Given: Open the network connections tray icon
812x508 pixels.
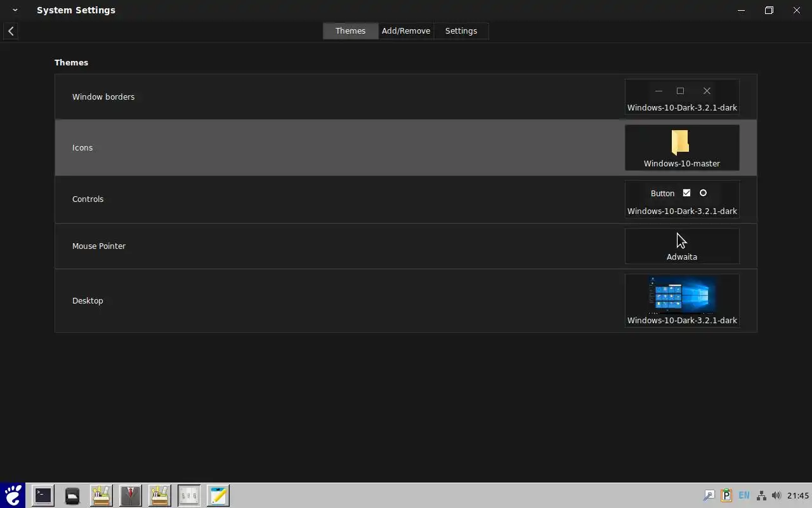Looking at the screenshot, I should pos(761,495).
